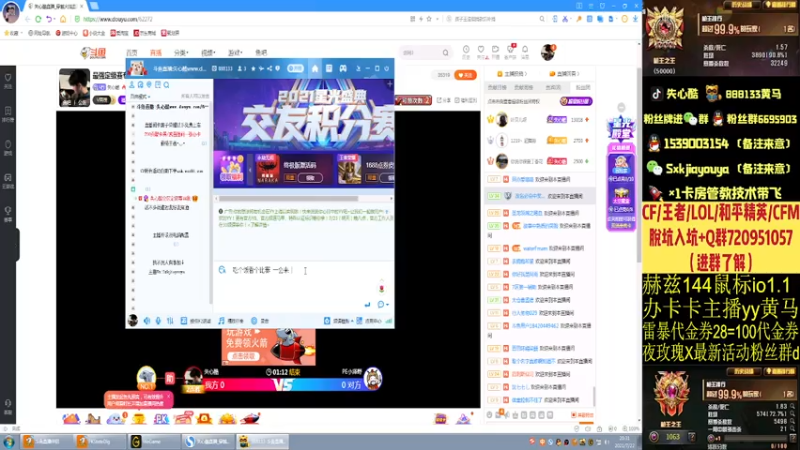Image resolution: width=800 pixels, height=450 pixels.
Task: Open the list page icon in the YY header
Action: click(x=329, y=68)
